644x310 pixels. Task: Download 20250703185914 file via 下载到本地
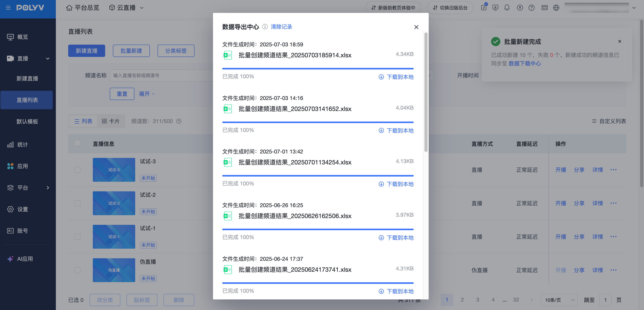coord(396,77)
